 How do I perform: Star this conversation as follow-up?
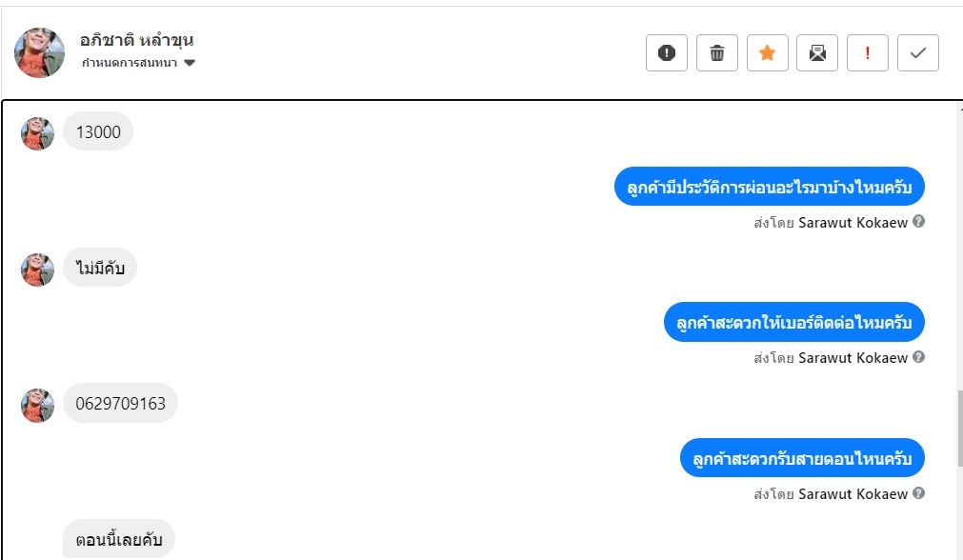[767, 53]
